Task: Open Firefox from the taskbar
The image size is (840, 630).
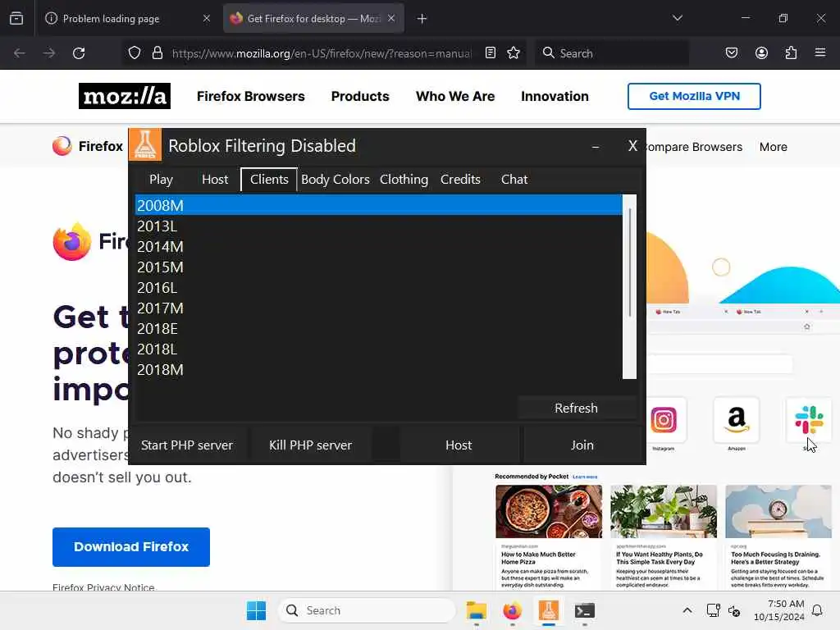Action: click(x=513, y=610)
